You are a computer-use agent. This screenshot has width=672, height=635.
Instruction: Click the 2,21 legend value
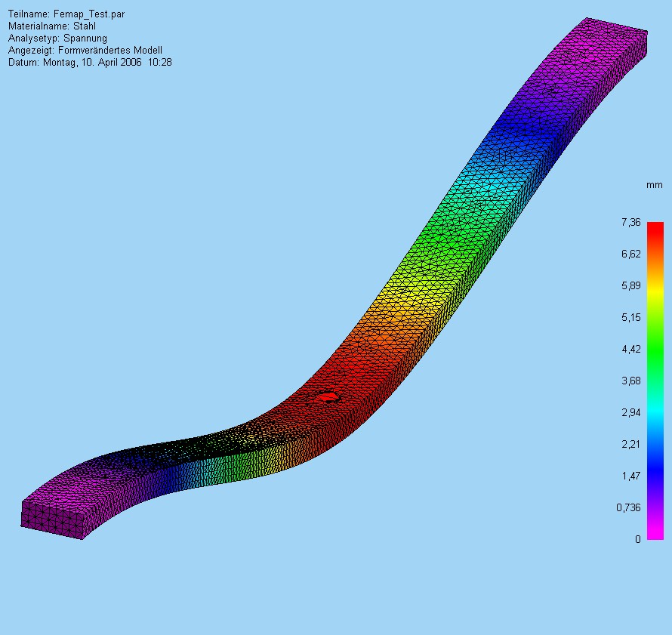point(631,444)
